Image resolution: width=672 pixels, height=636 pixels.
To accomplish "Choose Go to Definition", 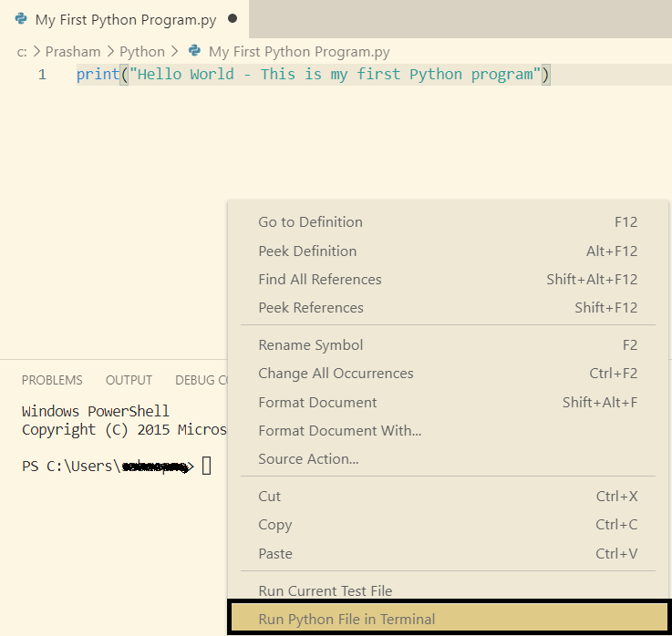I will tap(311, 222).
